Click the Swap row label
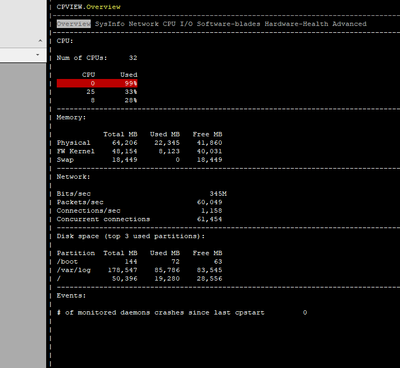This screenshot has width=400, height=368. pos(65,160)
